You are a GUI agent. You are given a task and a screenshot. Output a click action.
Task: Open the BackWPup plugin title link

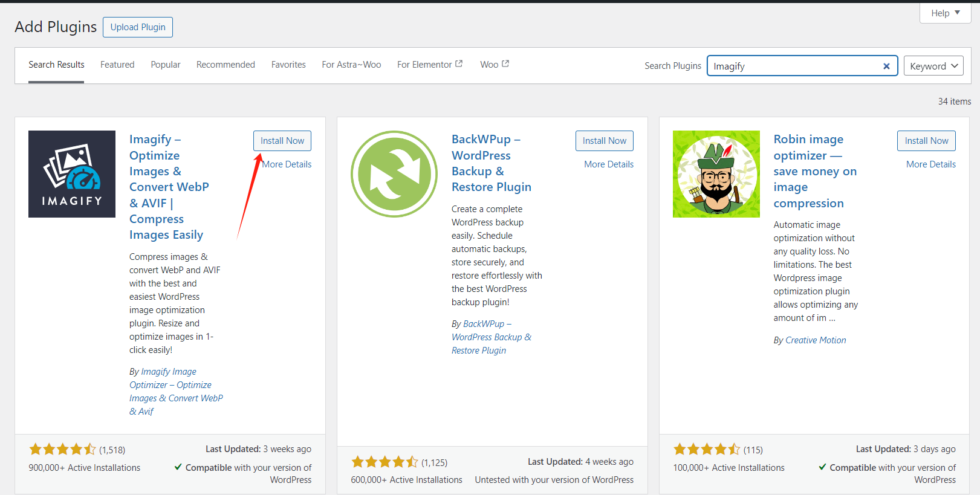492,163
